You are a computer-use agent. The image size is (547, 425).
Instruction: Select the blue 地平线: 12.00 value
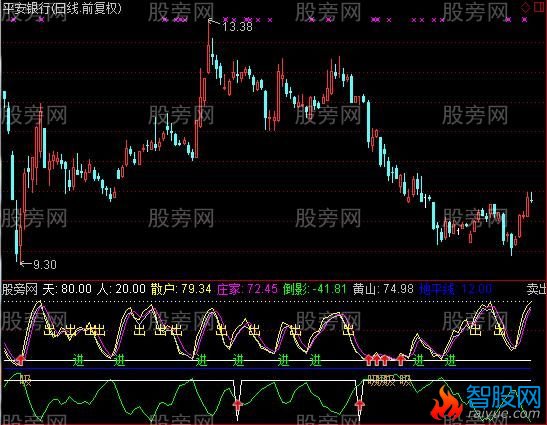click(x=455, y=289)
